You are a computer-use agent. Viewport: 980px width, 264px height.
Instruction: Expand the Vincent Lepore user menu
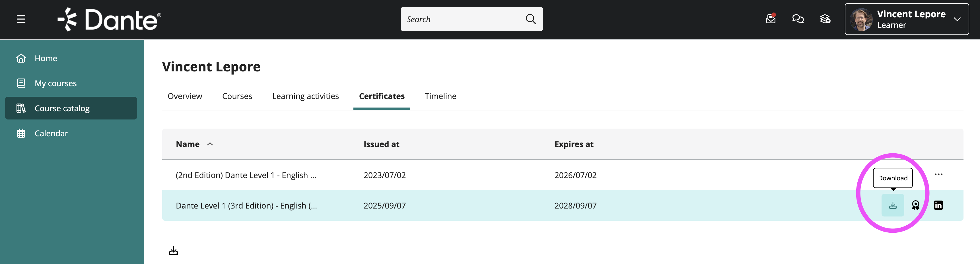pos(957,19)
